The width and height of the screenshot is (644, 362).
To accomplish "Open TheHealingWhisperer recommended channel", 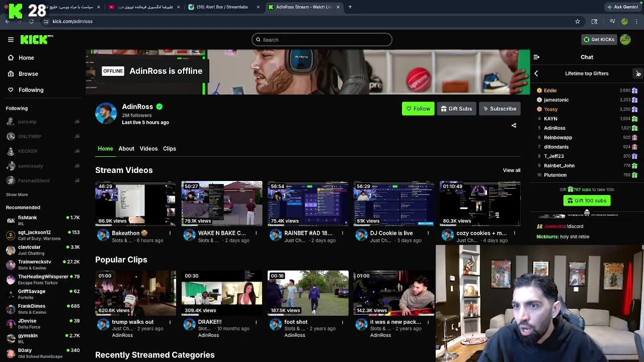I will [43, 279].
